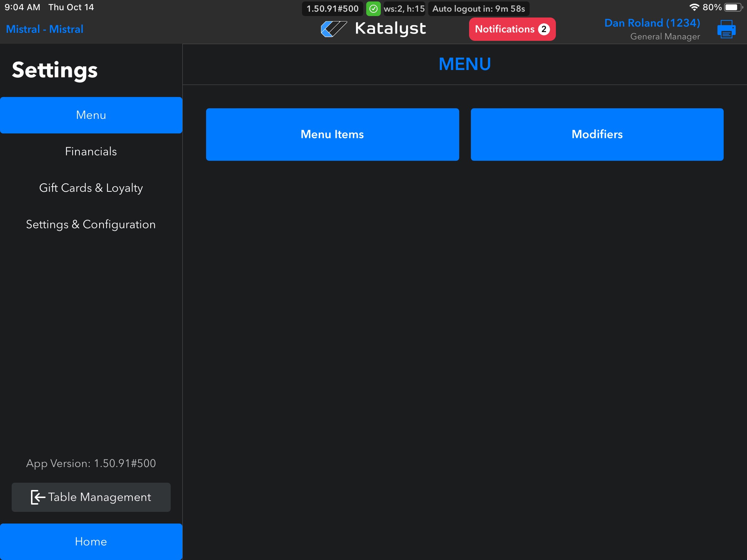This screenshot has width=747, height=560.
Task: Tap the ws:2, h:15 status indicator
Action: coord(404,9)
